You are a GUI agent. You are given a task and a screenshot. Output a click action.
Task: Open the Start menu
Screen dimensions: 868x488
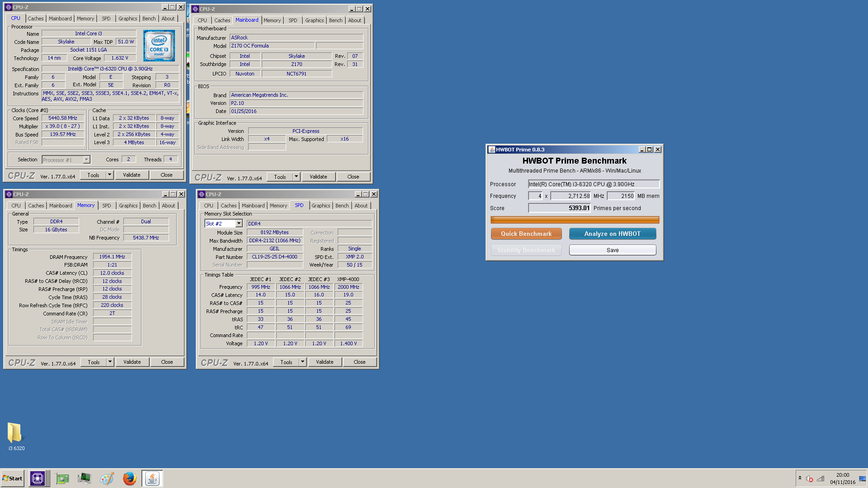(12, 478)
